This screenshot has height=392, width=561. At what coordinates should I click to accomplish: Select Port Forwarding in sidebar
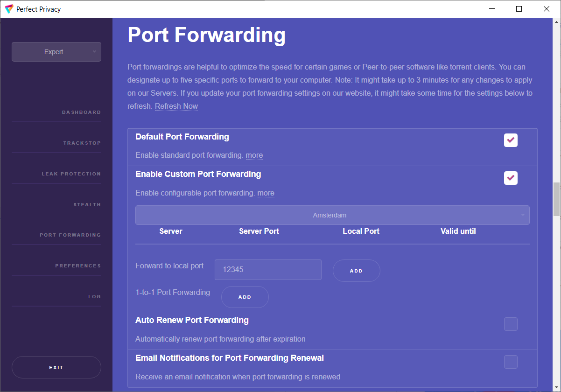coord(70,235)
